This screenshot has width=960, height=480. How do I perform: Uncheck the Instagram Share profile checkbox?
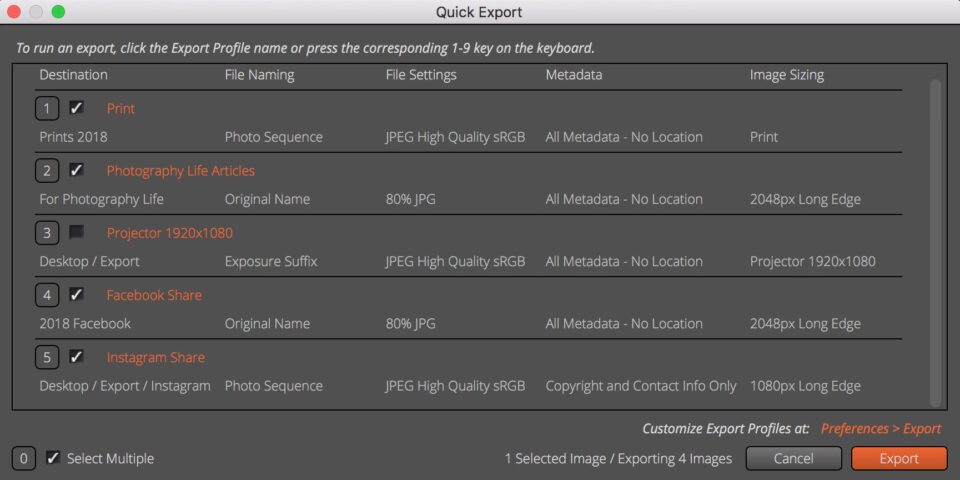coord(77,357)
